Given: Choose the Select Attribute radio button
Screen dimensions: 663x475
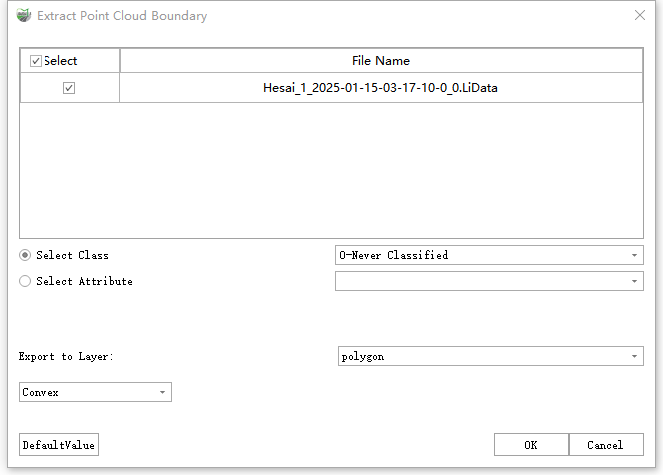Looking at the screenshot, I should tap(26, 281).
